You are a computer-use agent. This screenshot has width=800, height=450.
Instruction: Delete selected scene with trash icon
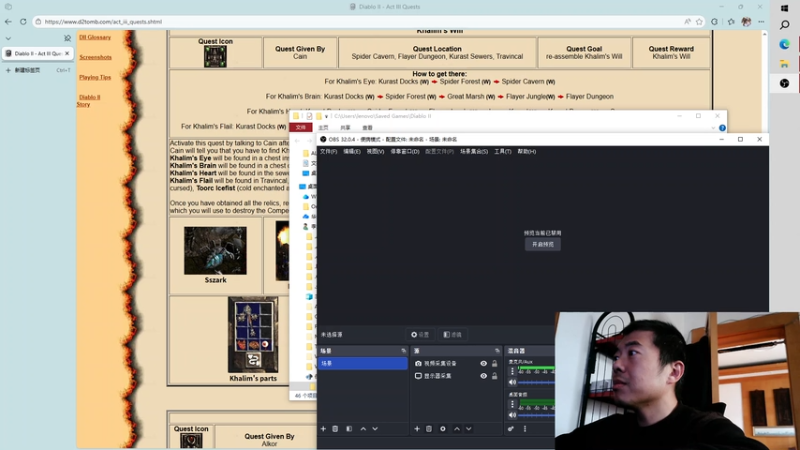[335, 429]
